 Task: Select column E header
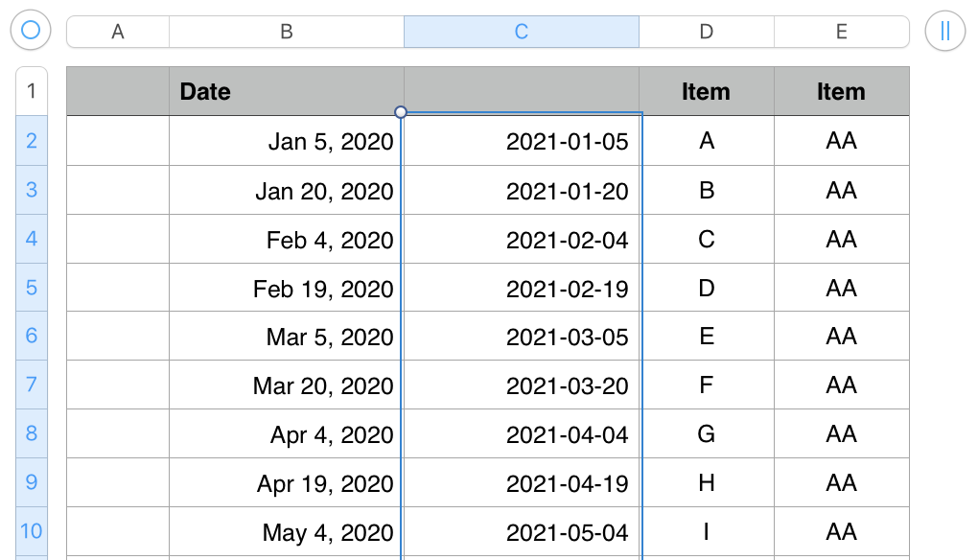[841, 32]
